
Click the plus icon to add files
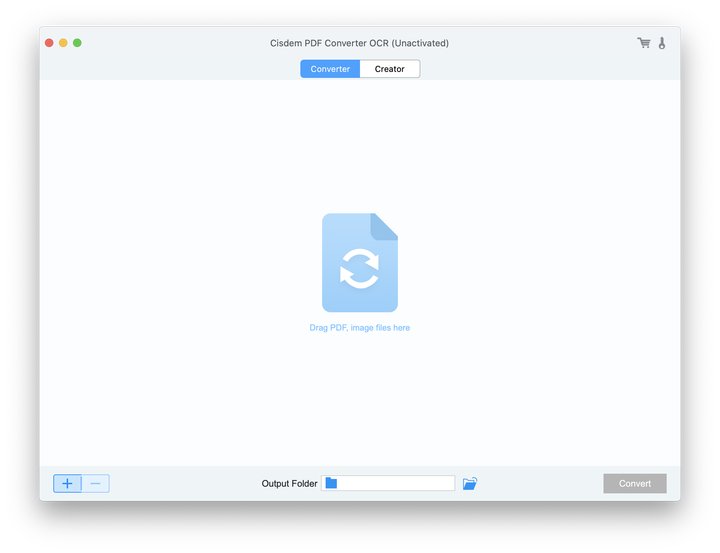[67, 484]
